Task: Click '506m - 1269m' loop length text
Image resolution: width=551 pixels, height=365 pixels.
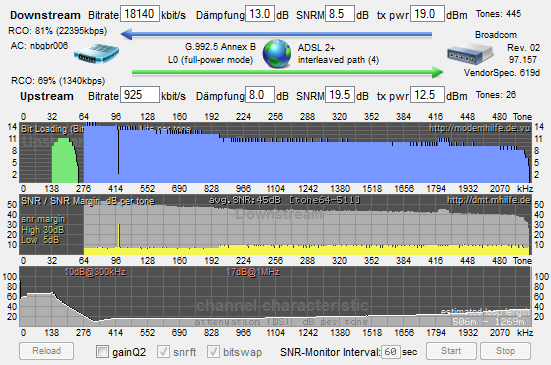Action: (488, 321)
